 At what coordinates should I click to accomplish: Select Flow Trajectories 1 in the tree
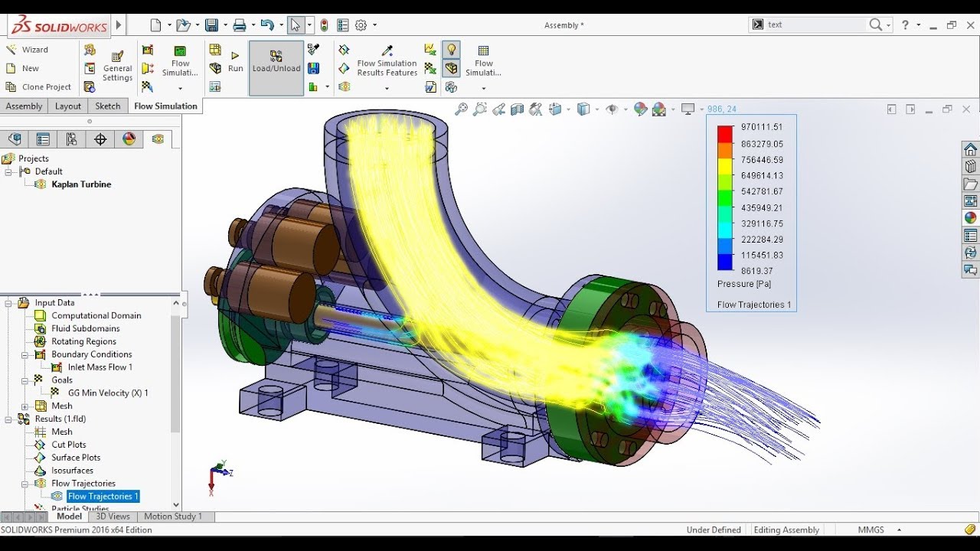pos(103,497)
